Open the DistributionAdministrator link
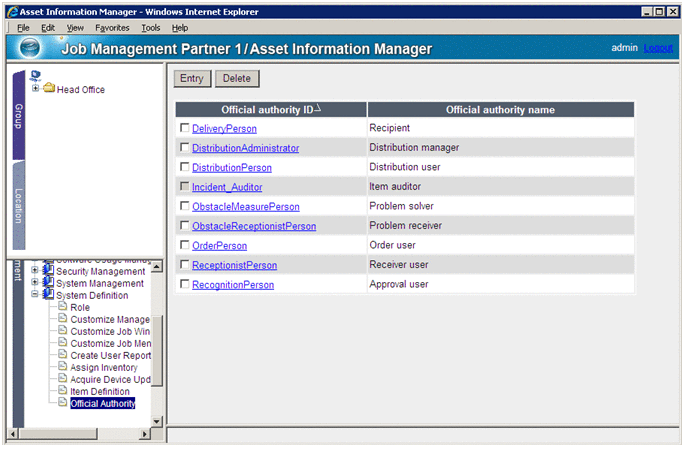Image resolution: width=685 pixels, height=449 pixels. pyautogui.click(x=245, y=148)
